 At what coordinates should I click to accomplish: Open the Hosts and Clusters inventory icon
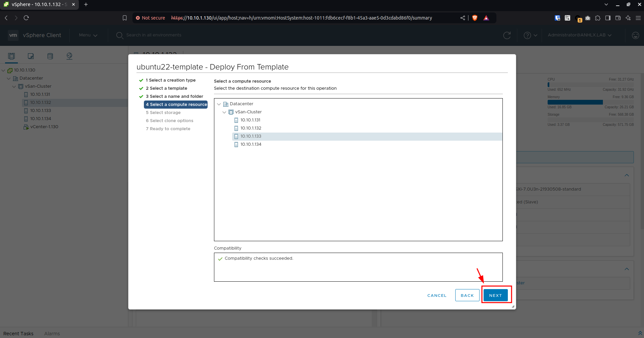tap(11, 56)
